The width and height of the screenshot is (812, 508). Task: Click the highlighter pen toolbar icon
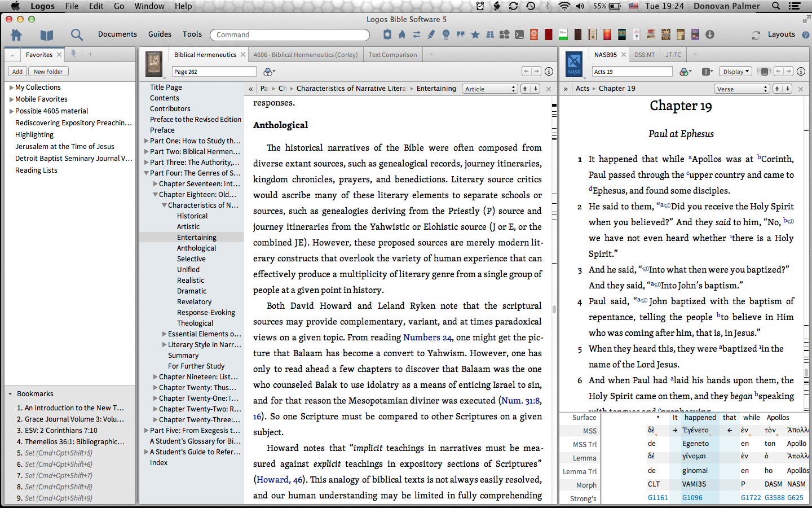(x=431, y=34)
